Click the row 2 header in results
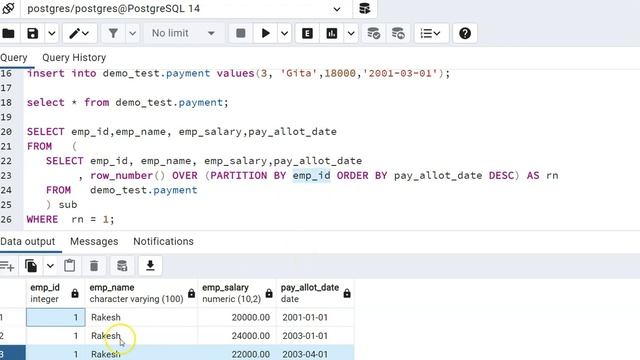 click(x=13, y=336)
